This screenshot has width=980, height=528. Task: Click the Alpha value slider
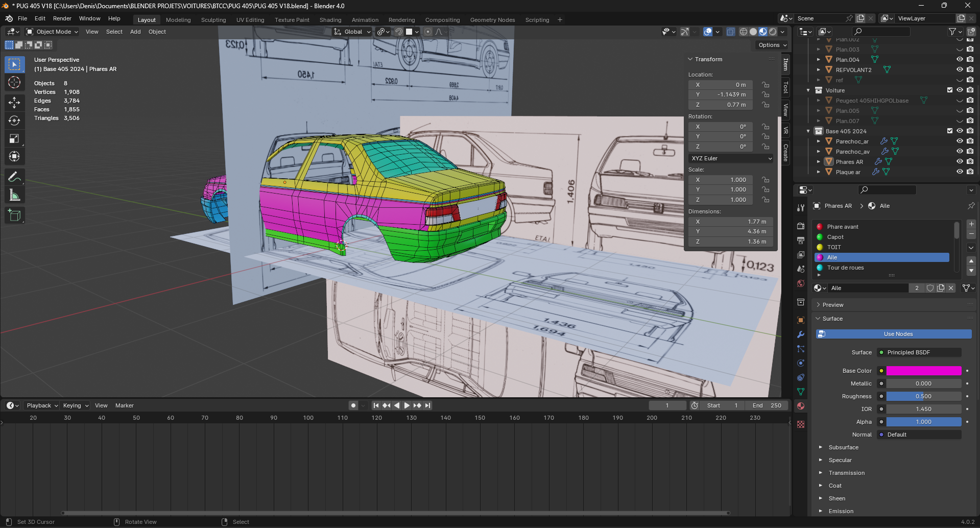click(x=924, y=422)
